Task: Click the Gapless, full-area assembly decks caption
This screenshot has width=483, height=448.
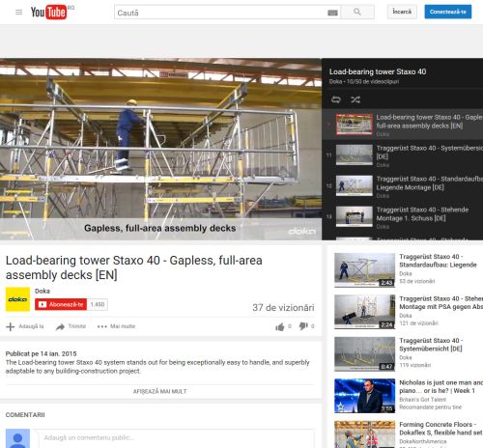Action: point(160,228)
